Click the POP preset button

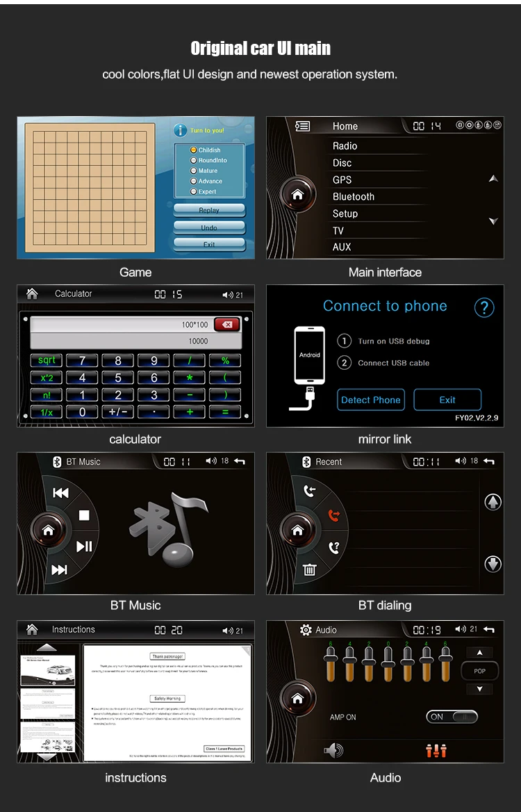click(479, 671)
